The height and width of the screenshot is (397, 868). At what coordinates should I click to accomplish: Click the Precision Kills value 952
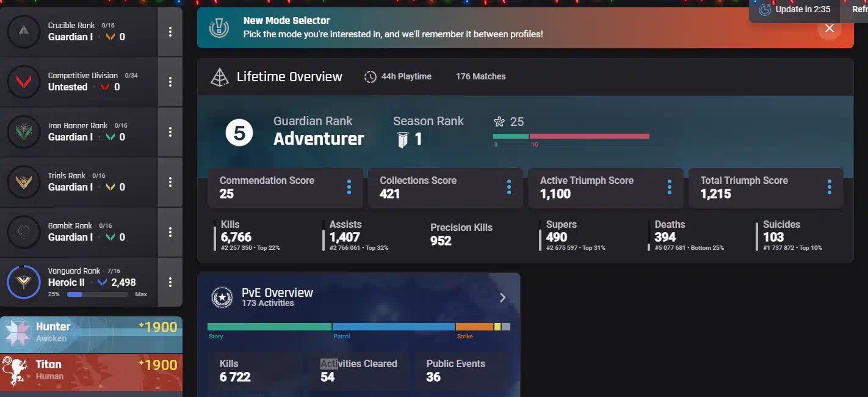click(x=441, y=241)
